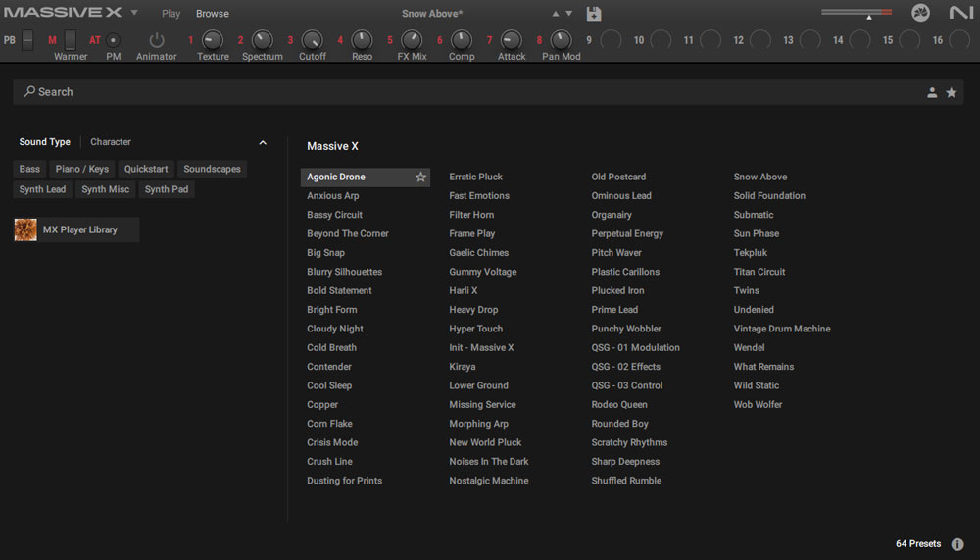Viewport: 980px width, 560px height.
Task: Click macro 5 FX Mix knob
Action: [412, 40]
